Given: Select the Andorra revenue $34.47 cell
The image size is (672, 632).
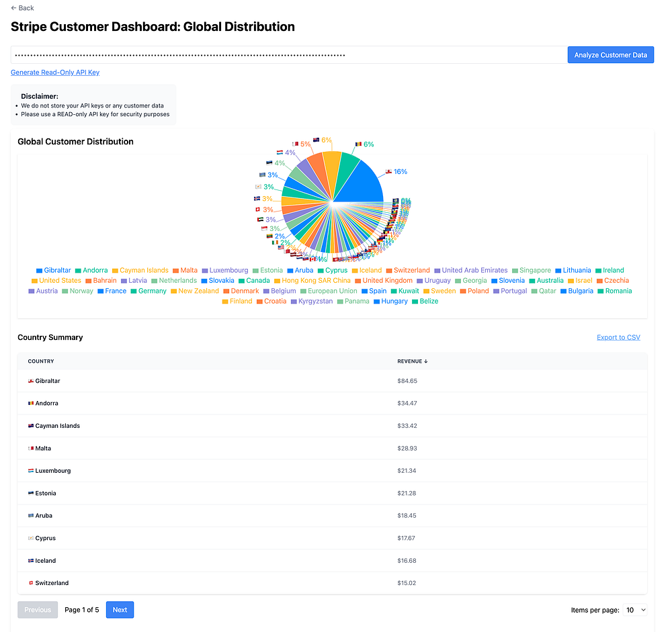Looking at the screenshot, I should coord(407,403).
